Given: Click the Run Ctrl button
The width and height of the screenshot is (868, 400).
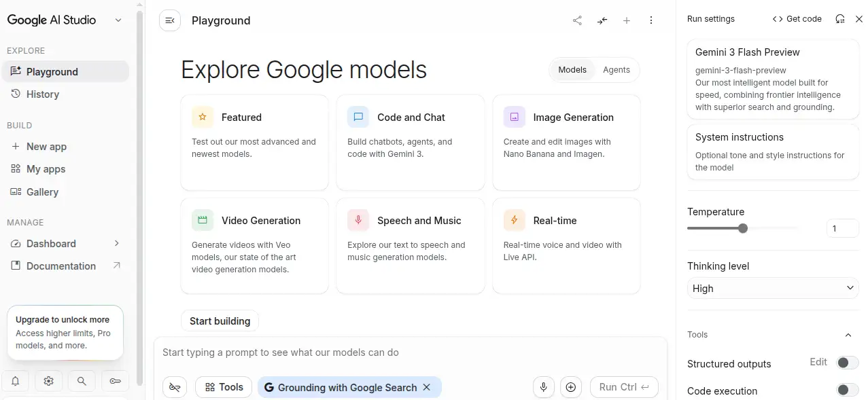Looking at the screenshot, I should 624,387.
